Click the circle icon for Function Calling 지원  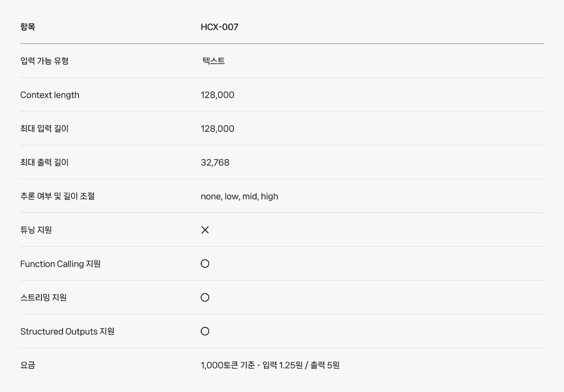[205, 264]
